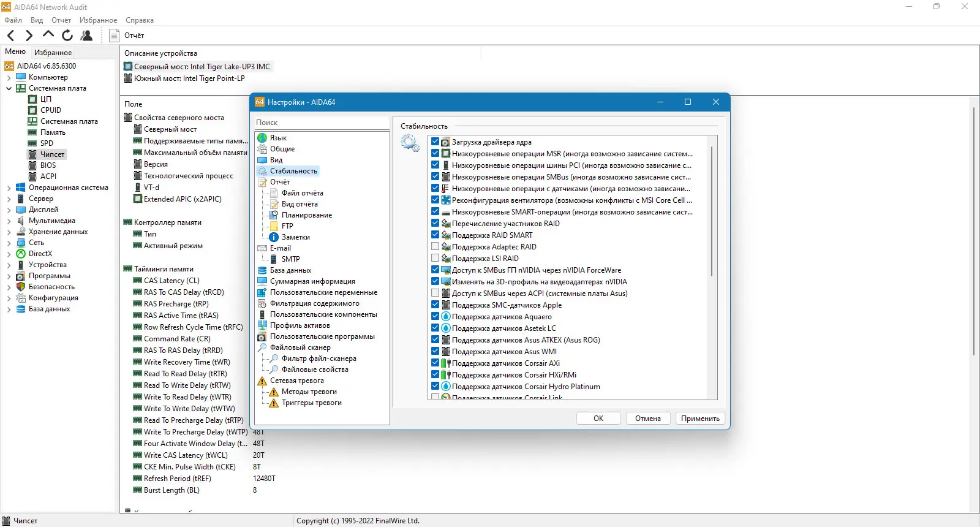Image resolution: width=980 pixels, height=527 pixels.
Task: Click the Refresh toolbar icon
Action: [67, 36]
